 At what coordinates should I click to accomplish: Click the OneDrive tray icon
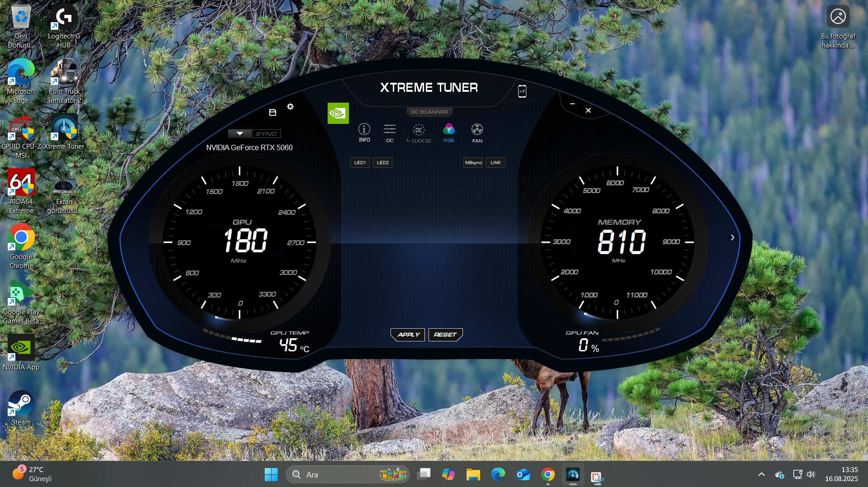pyautogui.click(x=779, y=475)
